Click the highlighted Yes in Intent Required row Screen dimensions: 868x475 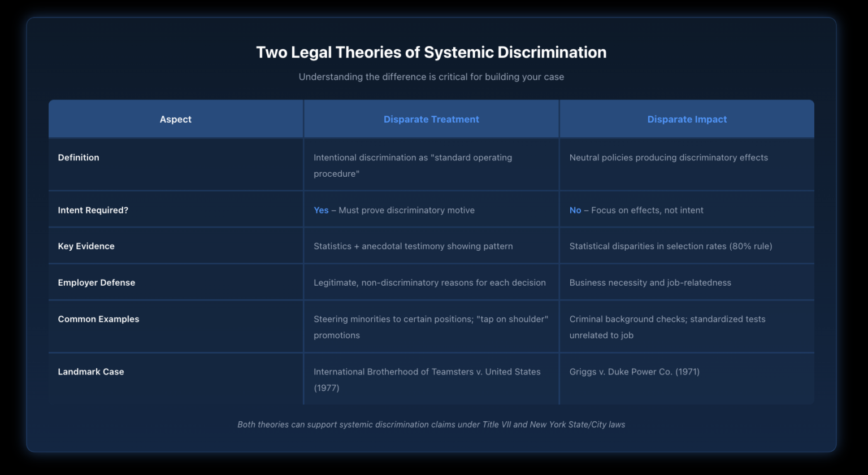tap(321, 210)
